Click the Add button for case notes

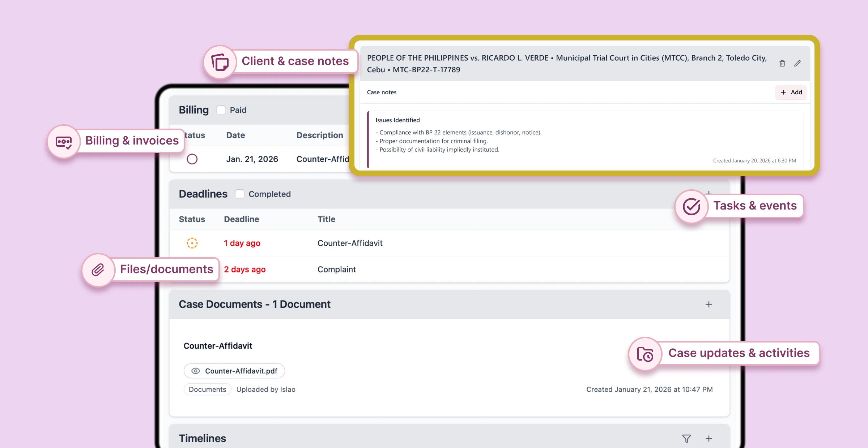point(791,92)
